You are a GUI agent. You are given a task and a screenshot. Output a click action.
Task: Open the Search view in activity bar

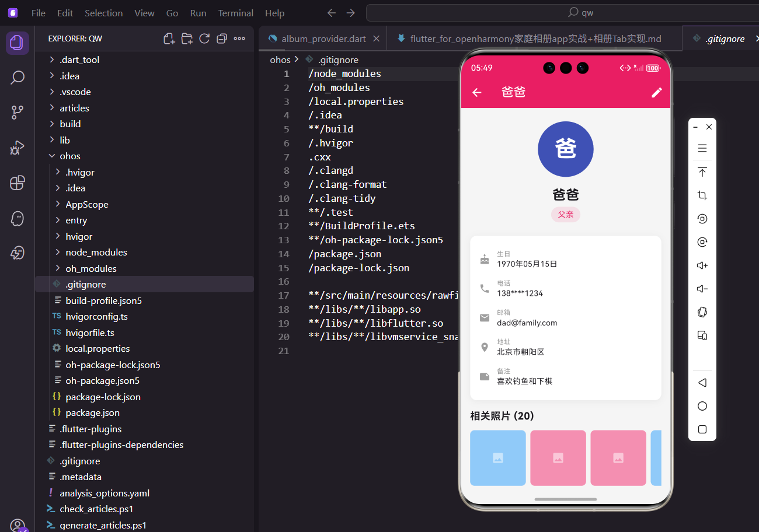(18, 77)
